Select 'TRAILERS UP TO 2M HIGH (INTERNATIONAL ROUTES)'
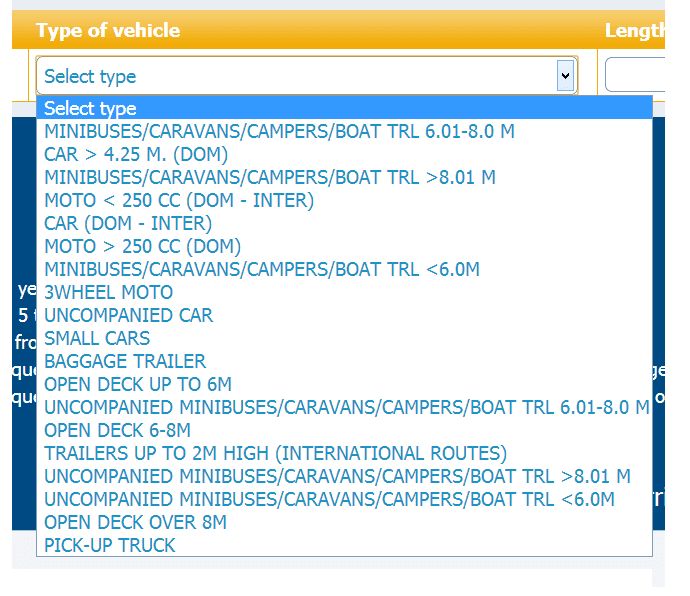This screenshot has height=596, width=690. click(x=276, y=453)
